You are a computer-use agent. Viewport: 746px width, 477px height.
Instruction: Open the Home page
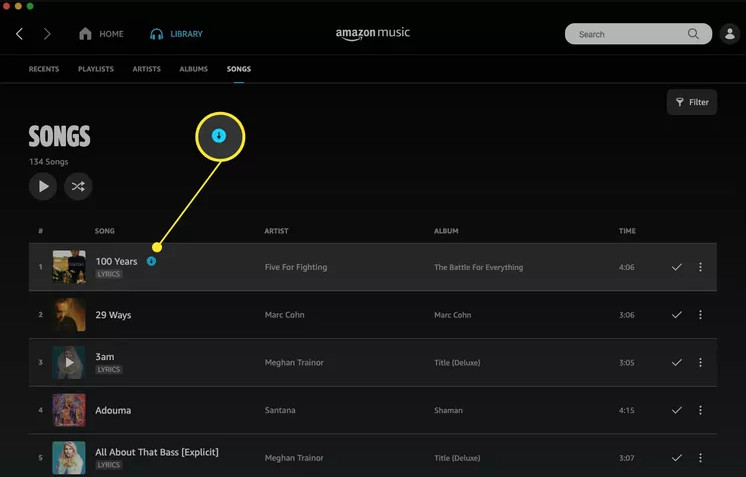click(101, 34)
